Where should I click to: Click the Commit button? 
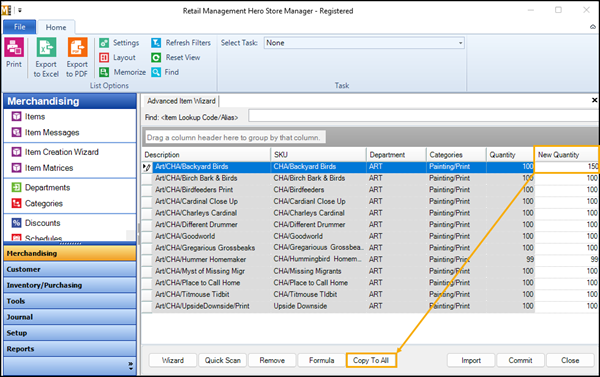520,360
